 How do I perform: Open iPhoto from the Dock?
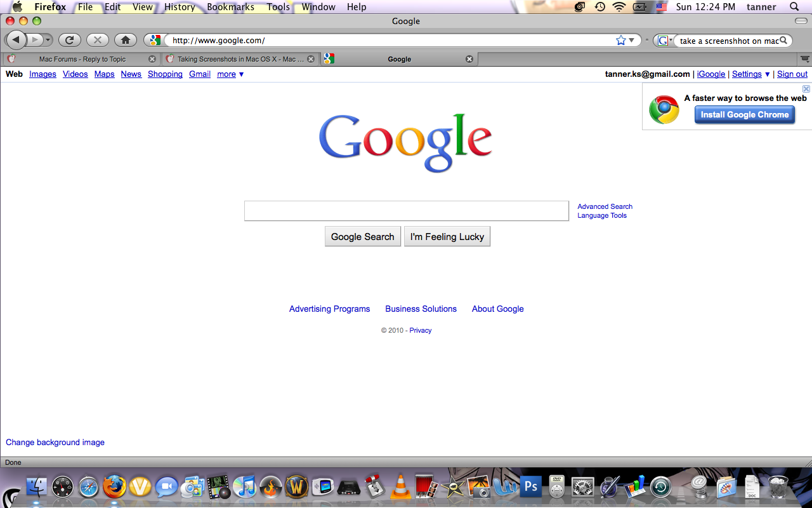click(x=479, y=488)
